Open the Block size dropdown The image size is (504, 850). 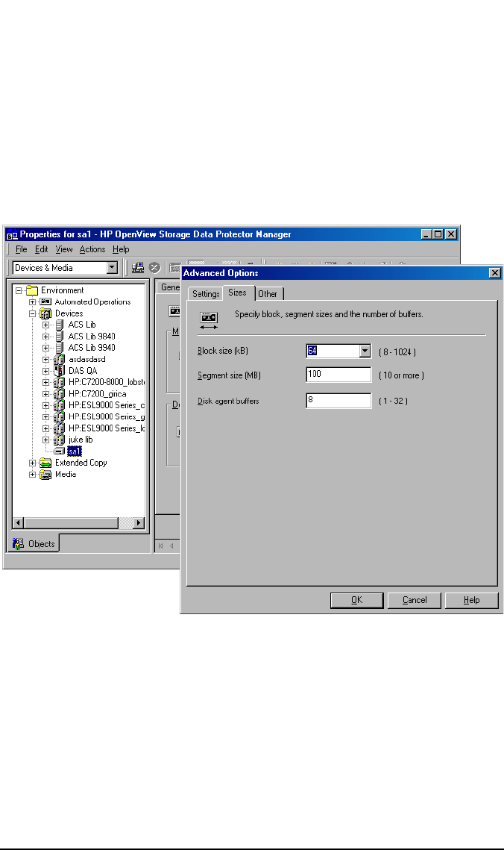tap(365, 351)
